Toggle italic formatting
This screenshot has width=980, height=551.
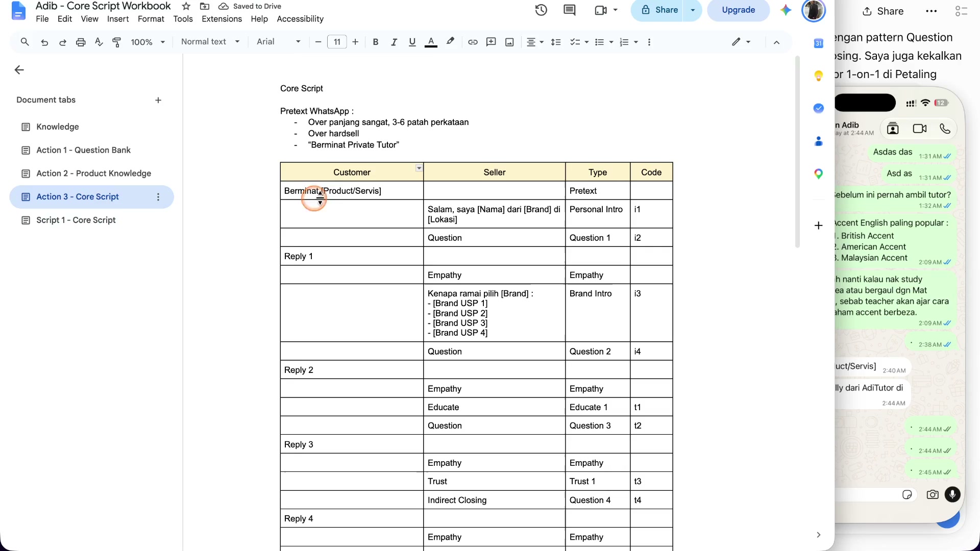394,42
